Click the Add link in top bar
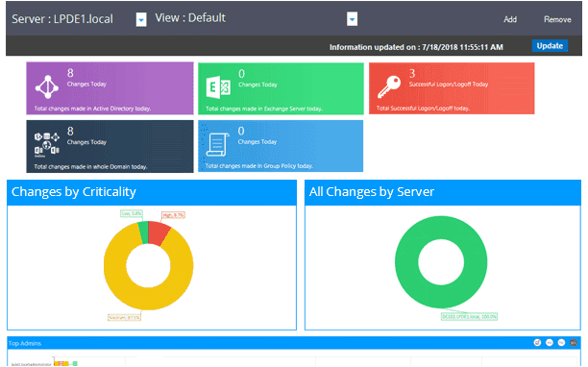The width and height of the screenshot is (588, 367). tap(510, 19)
